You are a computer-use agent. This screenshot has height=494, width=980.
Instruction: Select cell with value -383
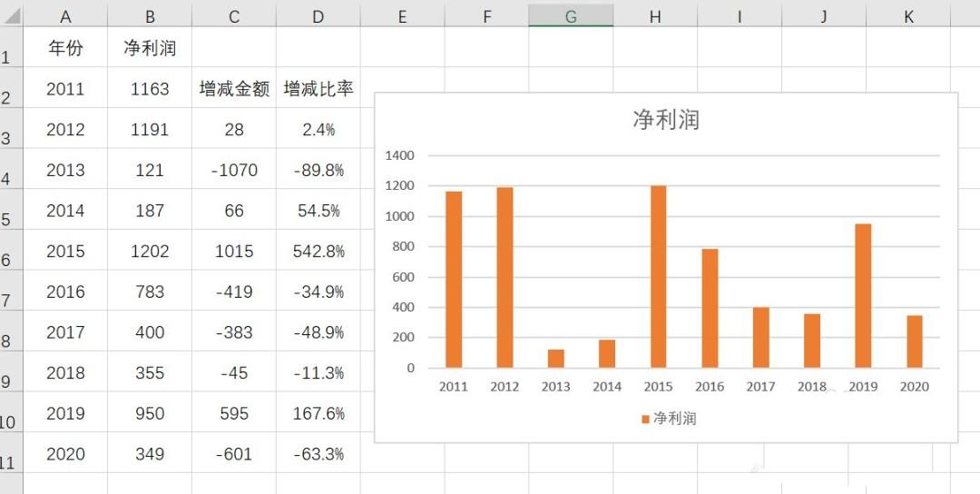coord(234,332)
